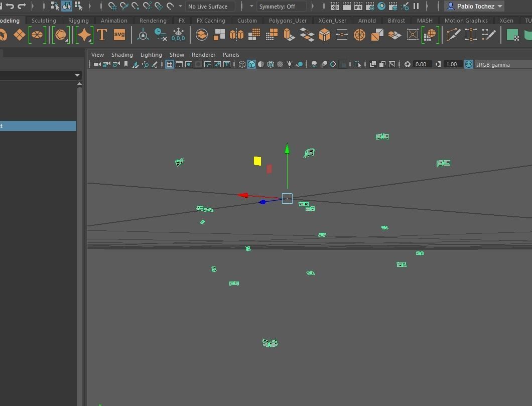Click viewport exposure value 0.00 field

coord(422,64)
